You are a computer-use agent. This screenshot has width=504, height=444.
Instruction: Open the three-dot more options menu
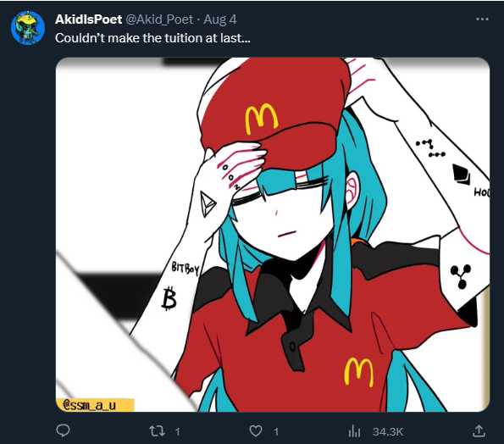[x=482, y=19]
